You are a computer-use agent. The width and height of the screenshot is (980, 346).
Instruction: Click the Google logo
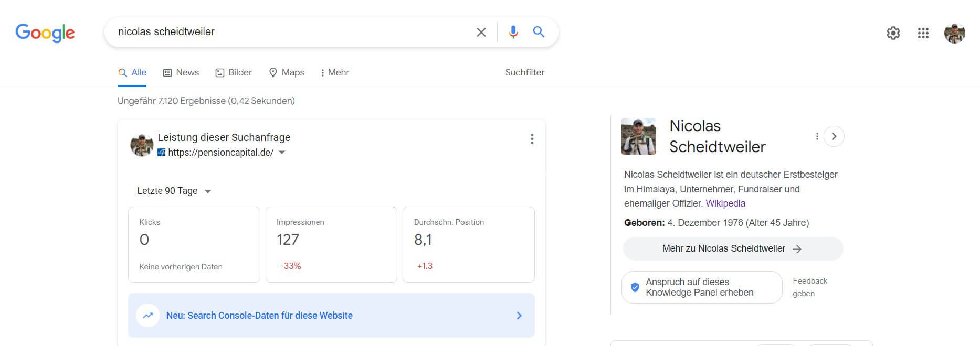click(45, 33)
